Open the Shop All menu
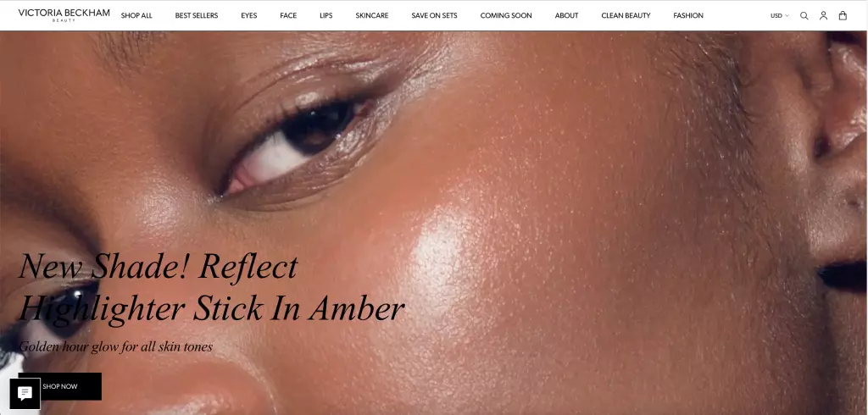Image resolution: width=868 pixels, height=415 pixels. 136,16
